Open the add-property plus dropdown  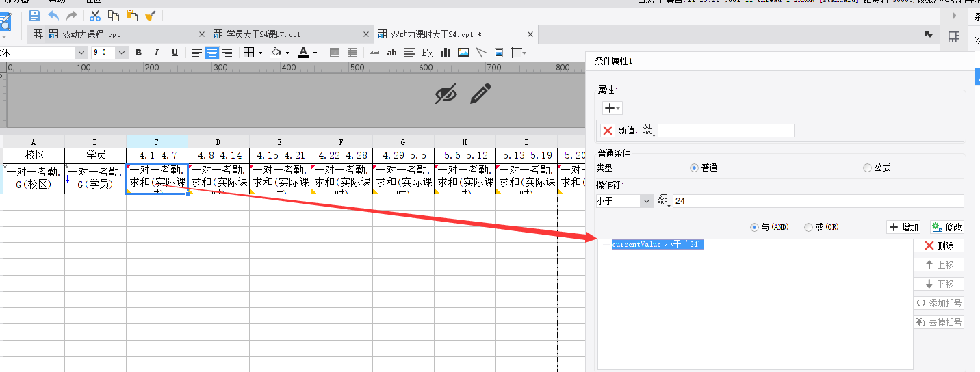(x=612, y=108)
